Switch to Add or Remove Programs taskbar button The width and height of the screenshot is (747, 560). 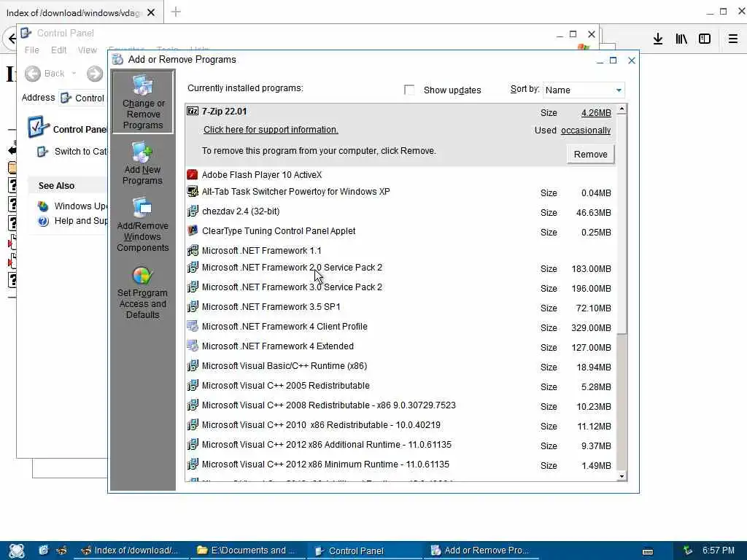click(x=481, y=551)
